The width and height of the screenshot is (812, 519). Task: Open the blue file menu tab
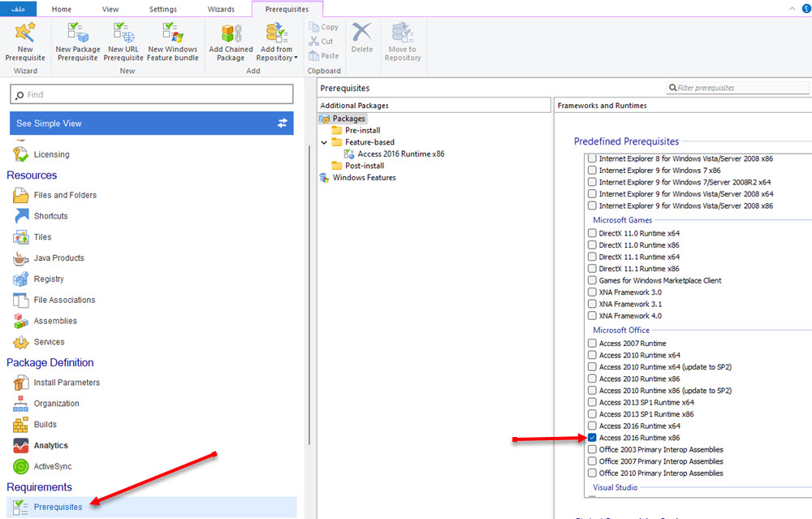tap(18, 9)
